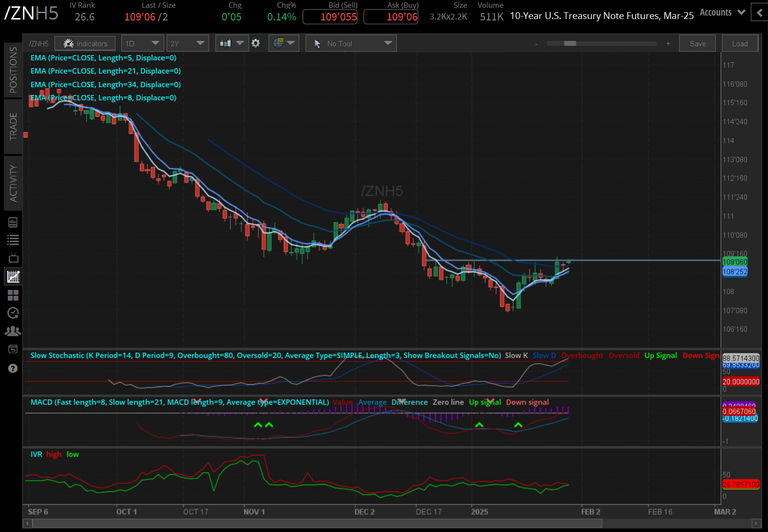
Task: Click the IVR study label
Action: 36,454
